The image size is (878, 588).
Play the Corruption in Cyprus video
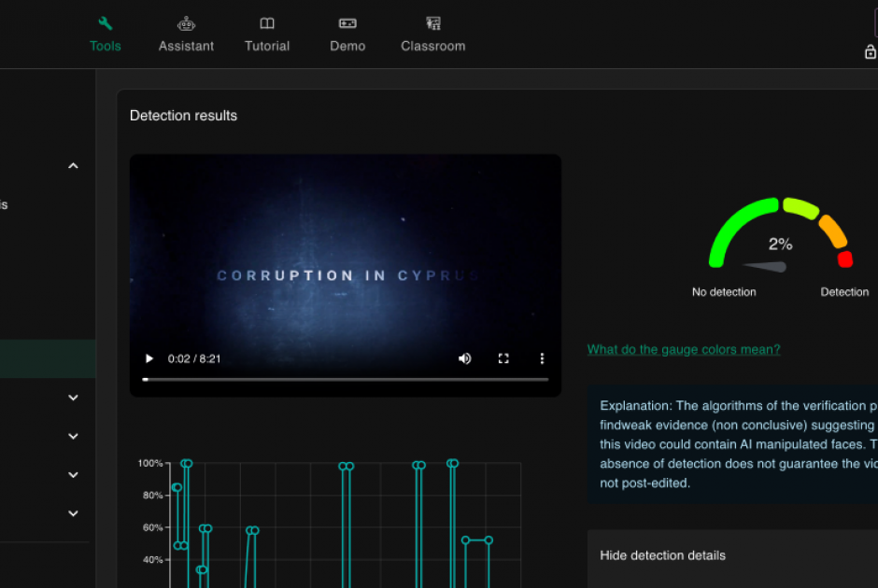pyautogui.click(x=149, y=358)
